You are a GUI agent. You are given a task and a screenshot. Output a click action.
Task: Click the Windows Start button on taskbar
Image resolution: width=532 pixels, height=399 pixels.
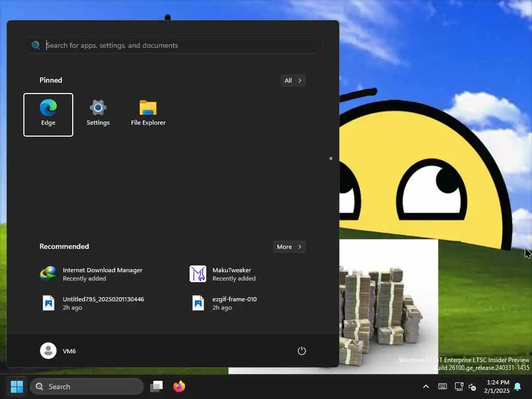[x=17, y=387]
